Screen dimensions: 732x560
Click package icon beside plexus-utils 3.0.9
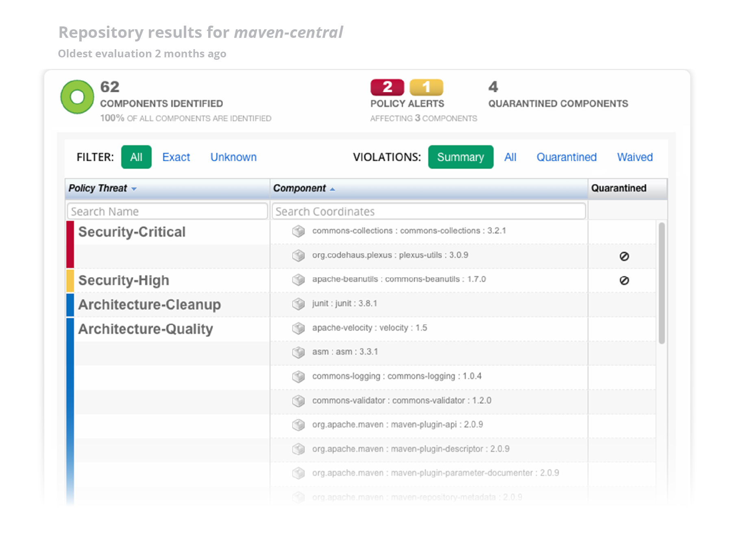pyautogui.click(x=298, y=255)
